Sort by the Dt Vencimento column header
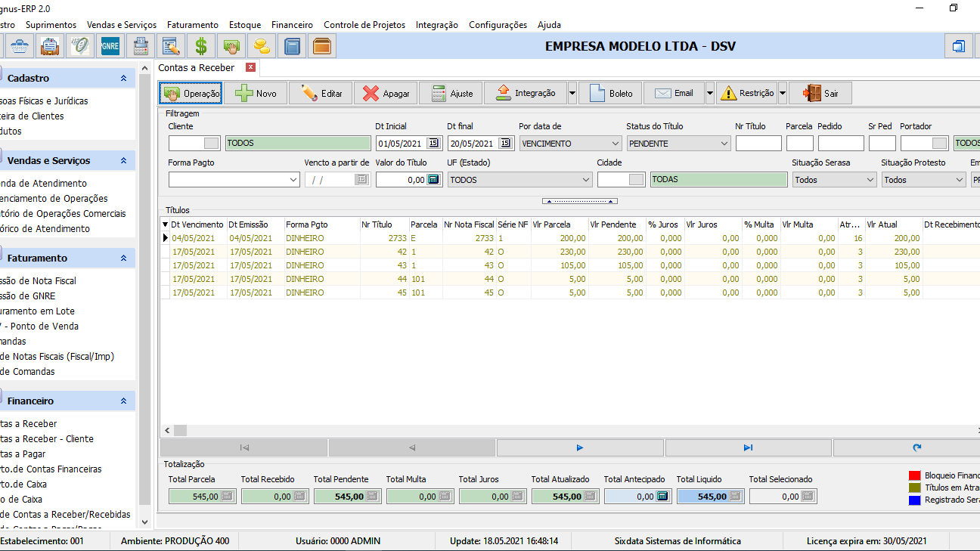980x551 pixels. [197, 224]
